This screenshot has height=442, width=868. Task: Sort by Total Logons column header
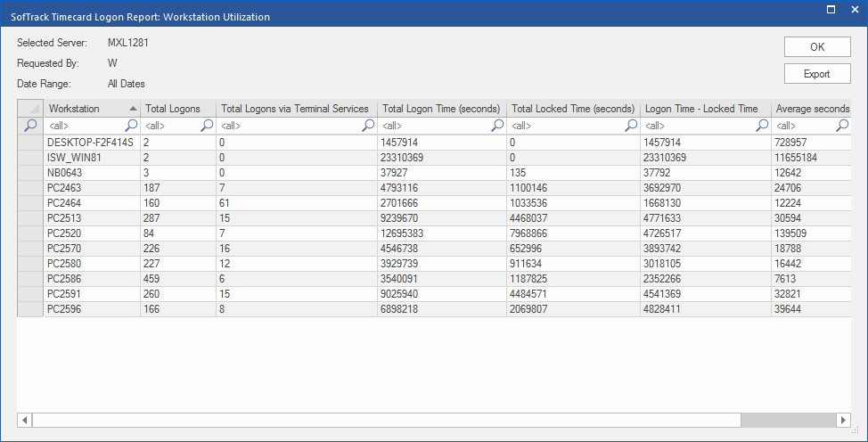click(x=173, y=109)
